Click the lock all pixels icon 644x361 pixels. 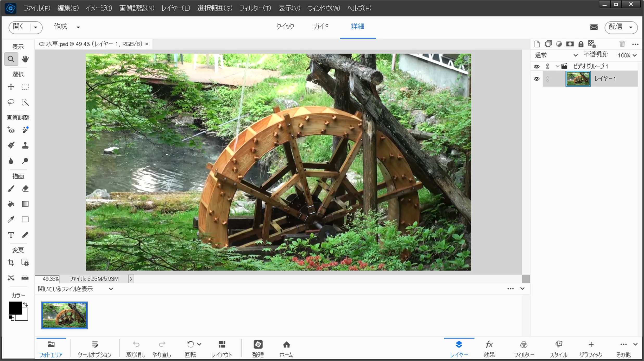point(581,44)
